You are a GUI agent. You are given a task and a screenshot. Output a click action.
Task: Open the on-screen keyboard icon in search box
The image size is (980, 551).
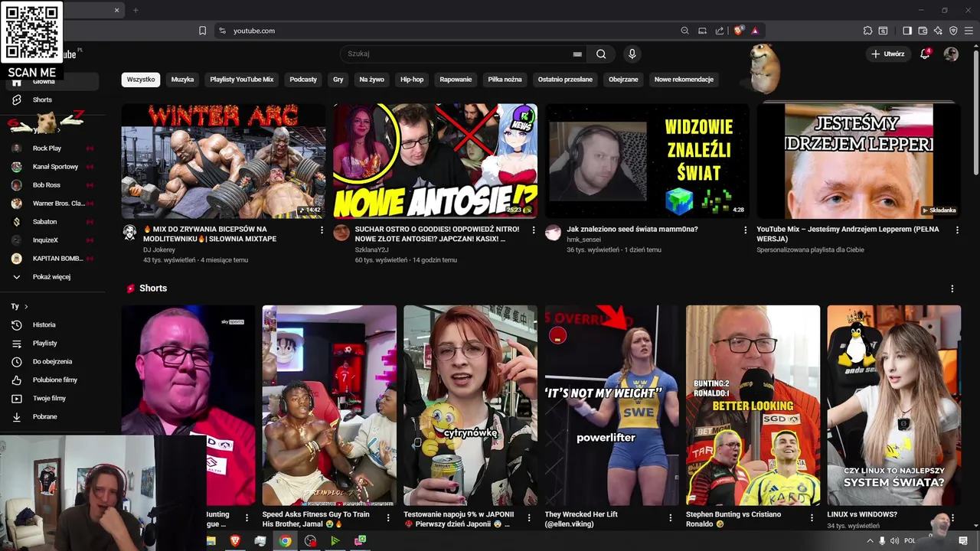tap(577, 54)
